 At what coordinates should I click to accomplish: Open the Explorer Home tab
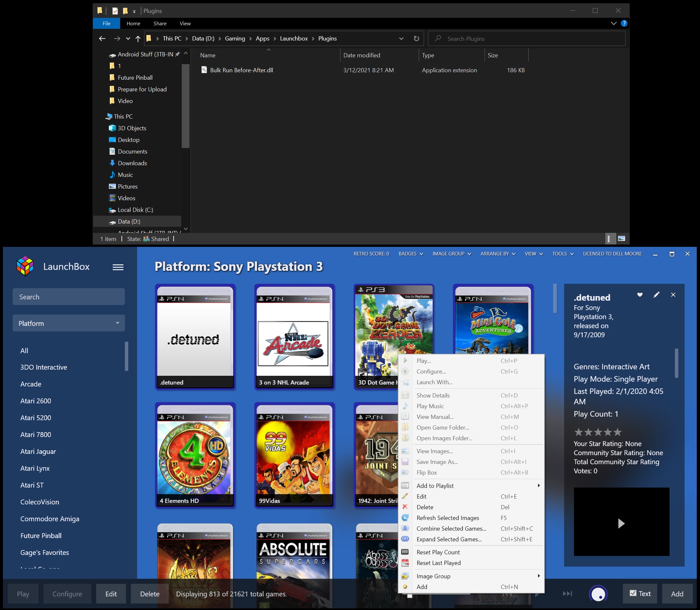(x=133, y=24)
